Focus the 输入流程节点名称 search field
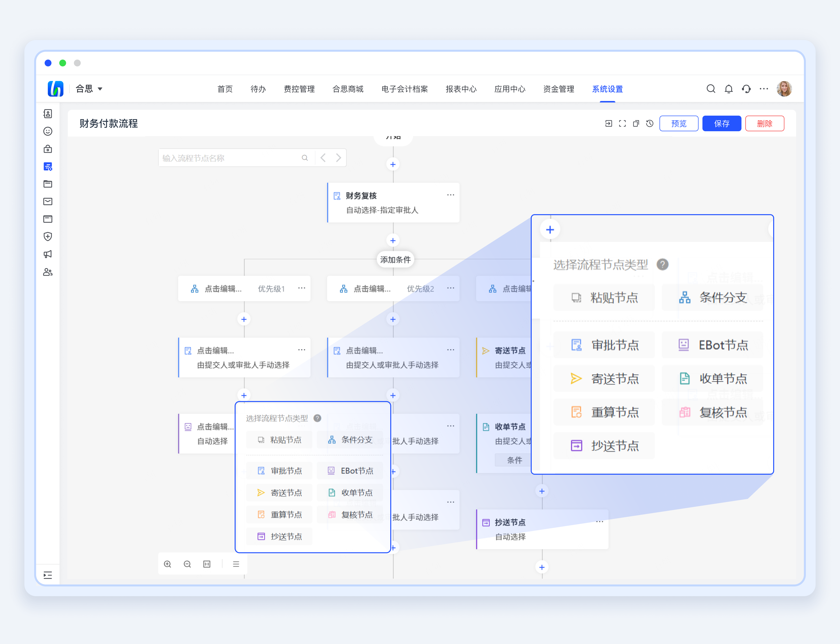The width and height of the screenshot is (840, 644). pos(230,158)
